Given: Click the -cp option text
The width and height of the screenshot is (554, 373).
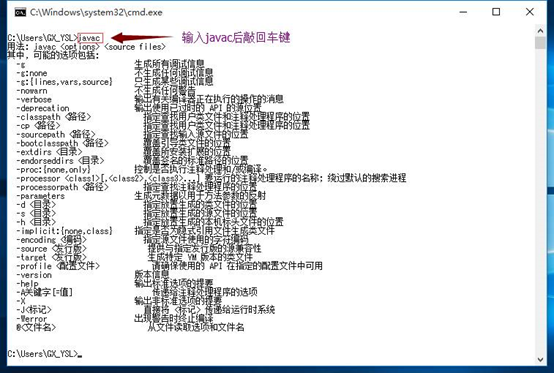Looking at the screenshot, I should click(38, 126).
